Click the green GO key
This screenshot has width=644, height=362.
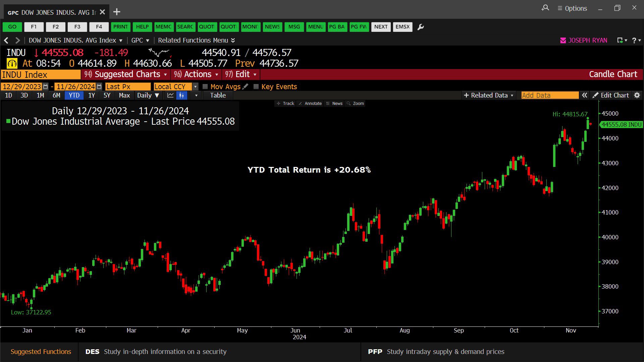coord(12,27)
